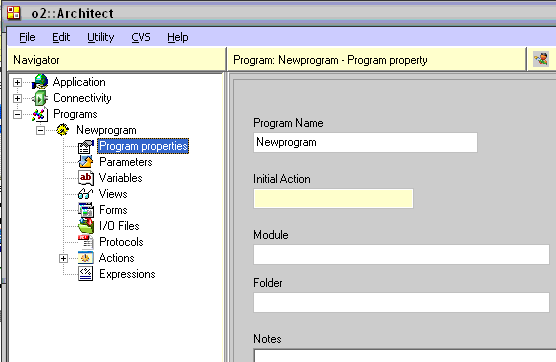Viewport: 556px width, 362px height.
Task: Open the CVS menu
Action: pos(141,37)
